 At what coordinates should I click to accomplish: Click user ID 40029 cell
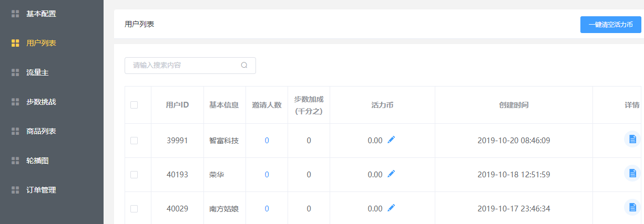coord(177,209)
